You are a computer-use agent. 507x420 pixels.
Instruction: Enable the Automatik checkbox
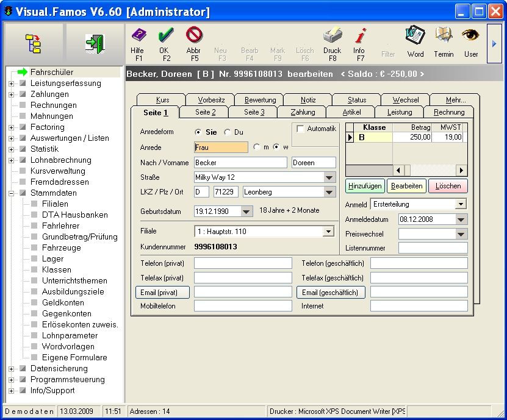tap(300, 129)
